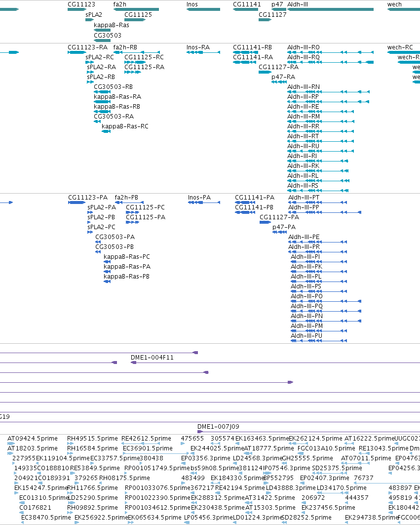
Task: Click the Aldh-III-PT protein label
Action: [304, 198]
